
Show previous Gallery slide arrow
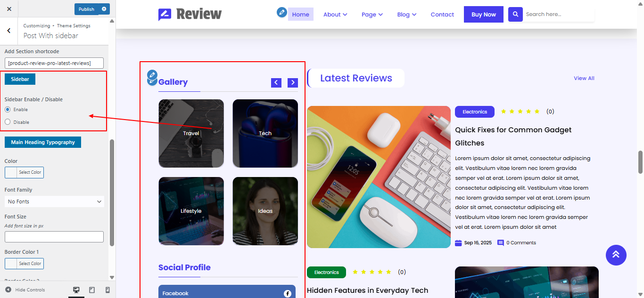276,83
